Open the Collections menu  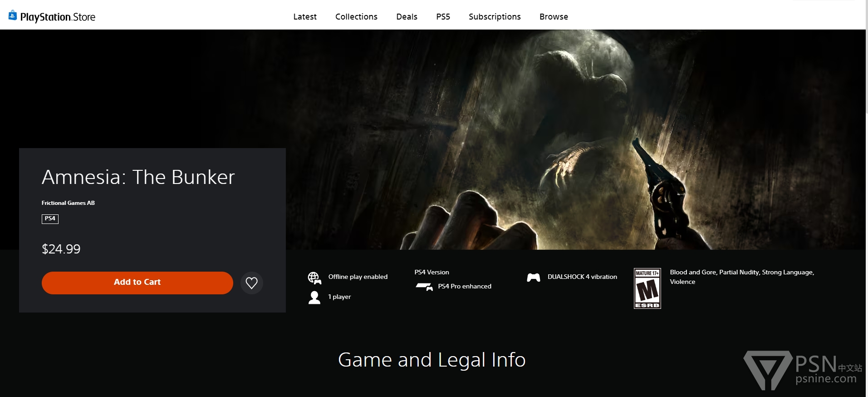pos(356,17)
